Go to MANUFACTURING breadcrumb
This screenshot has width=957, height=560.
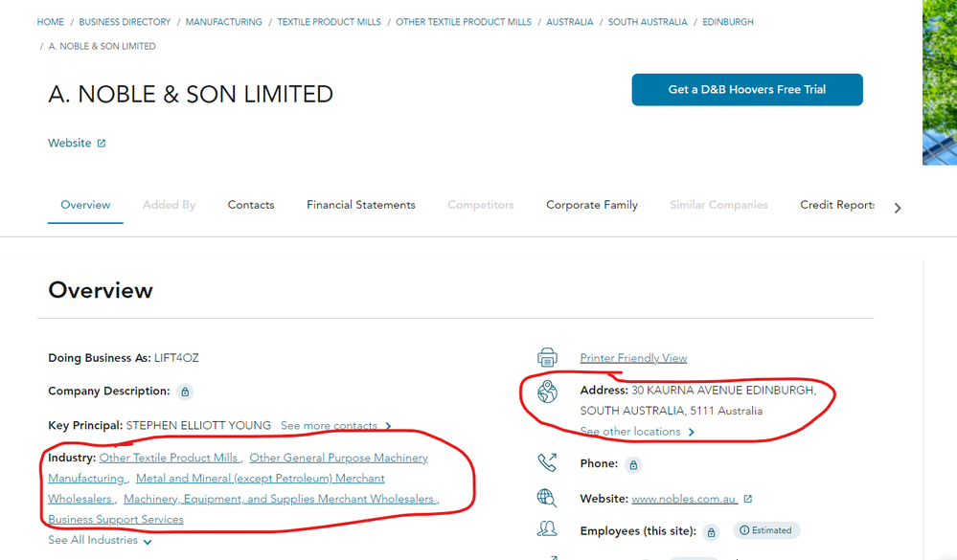[x=224, y=22]
